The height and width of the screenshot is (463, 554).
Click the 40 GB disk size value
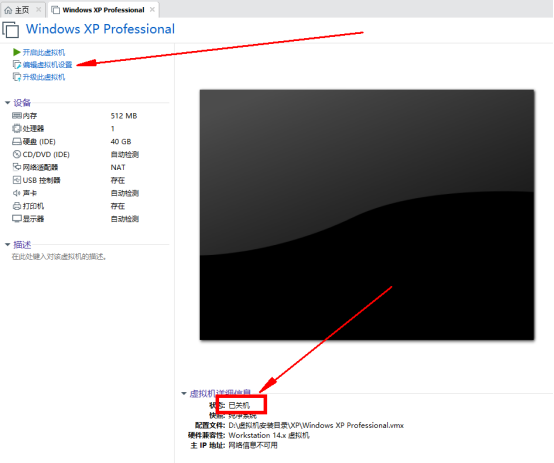click(x=121, y=142)
